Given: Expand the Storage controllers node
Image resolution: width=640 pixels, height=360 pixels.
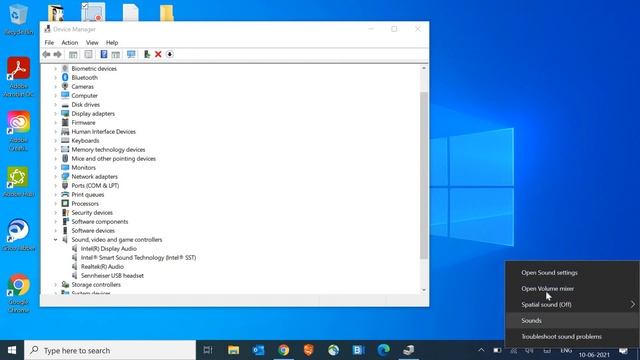Looking at the screenshot, I should click(x=56, y=284).
